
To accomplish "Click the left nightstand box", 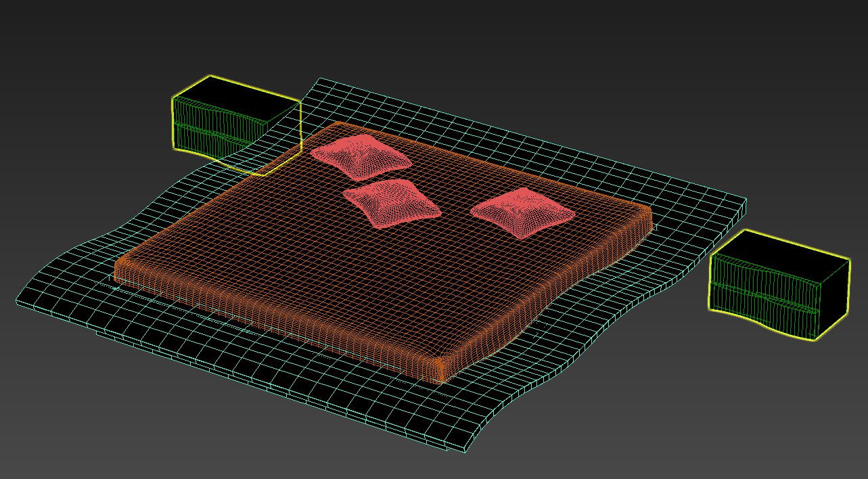I will [x=223, y=118].
